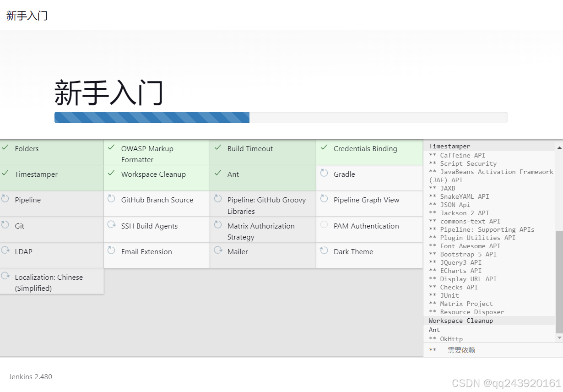
Task: Select the spinner beside Email Extension
Action: [111, 251]
